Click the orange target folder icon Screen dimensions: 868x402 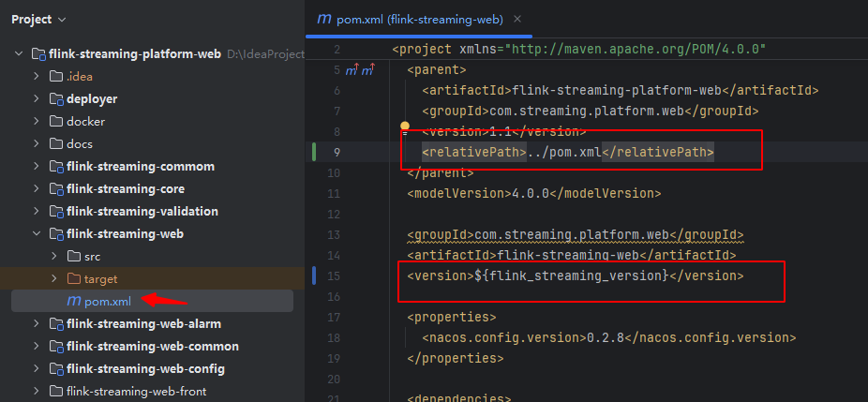click(x=74, y=279)
